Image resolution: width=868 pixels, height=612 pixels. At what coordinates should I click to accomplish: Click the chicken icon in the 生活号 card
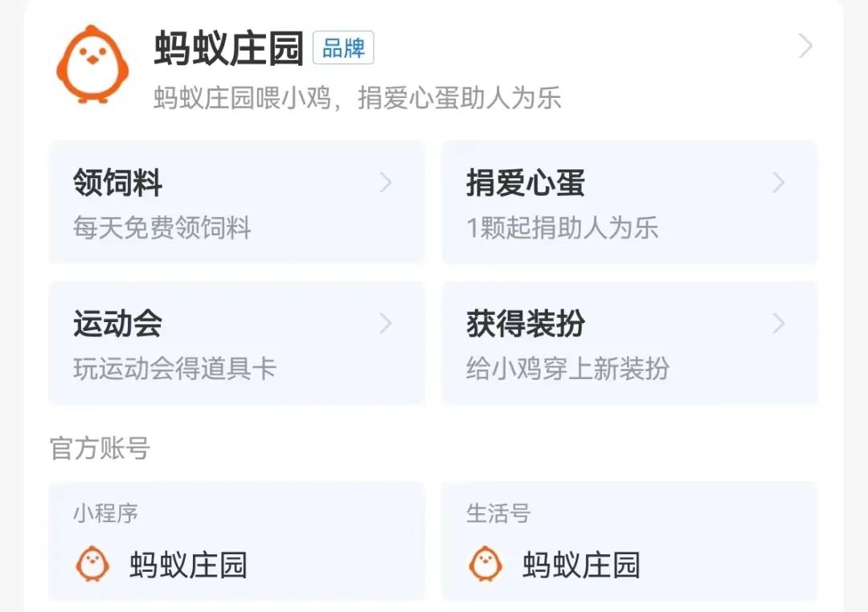coord(485,564)
